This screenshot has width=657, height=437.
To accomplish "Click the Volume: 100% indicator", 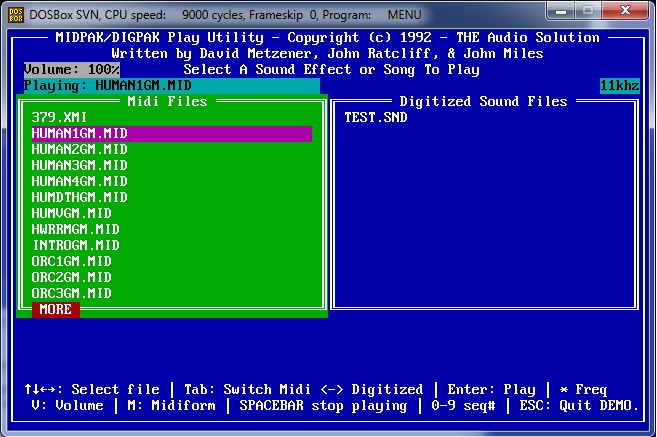I will pos(72,70).
